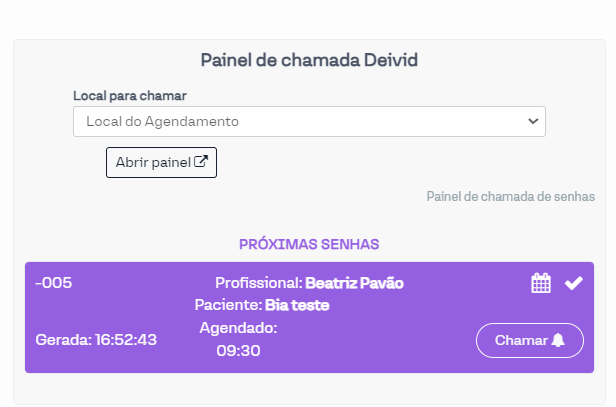Viewport: 616px width, 407px height.
Task: Click the patient name Bia teste
Action: [x=297, y=305]
